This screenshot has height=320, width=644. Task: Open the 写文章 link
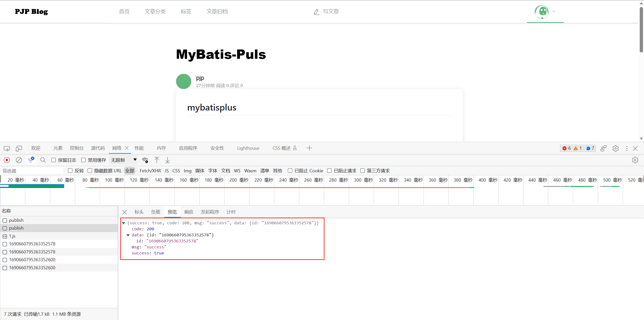point(331,12)
